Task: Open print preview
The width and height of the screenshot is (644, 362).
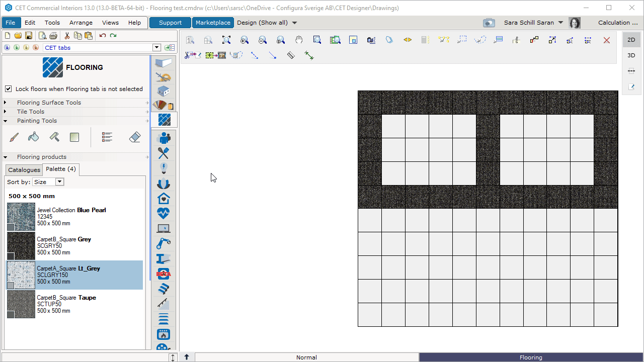Action: 43,36
